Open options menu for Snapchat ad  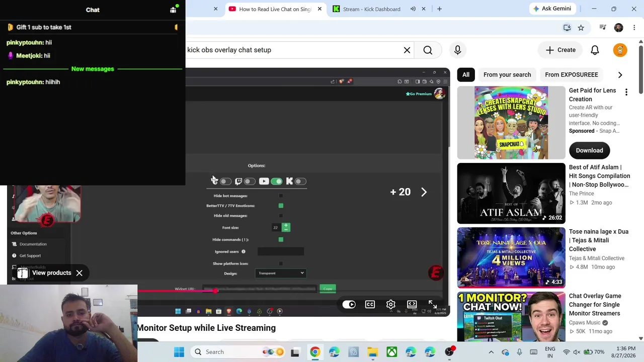626,92
